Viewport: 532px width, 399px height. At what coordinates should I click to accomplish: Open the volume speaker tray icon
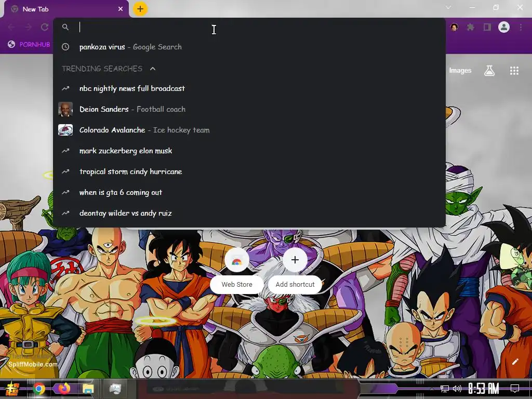[x=457, y=389]
